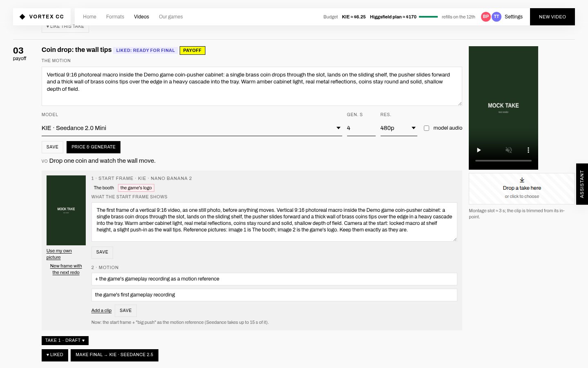Open Our games in navigation
Viewport: 588px width, 368px height.
point(171,17)
